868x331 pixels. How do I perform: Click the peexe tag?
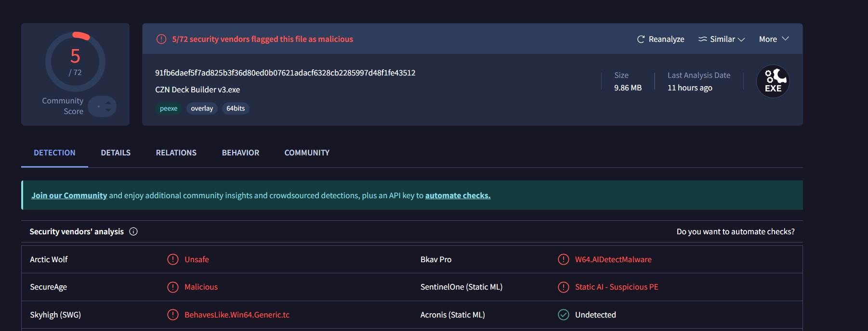(x=169, y=108)
